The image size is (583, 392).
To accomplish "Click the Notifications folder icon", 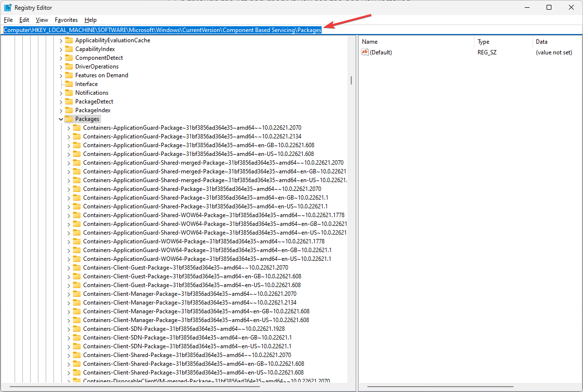I will [69, 93].
